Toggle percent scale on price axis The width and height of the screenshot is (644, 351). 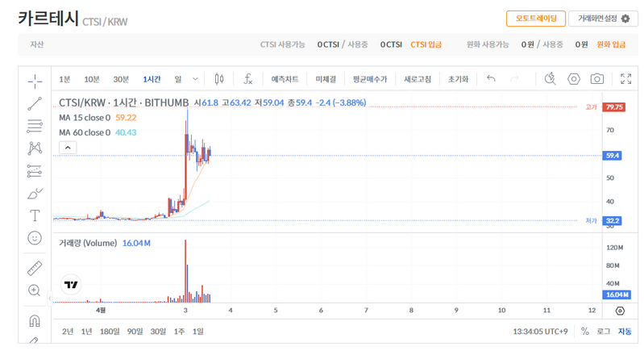tap(584, 331)
